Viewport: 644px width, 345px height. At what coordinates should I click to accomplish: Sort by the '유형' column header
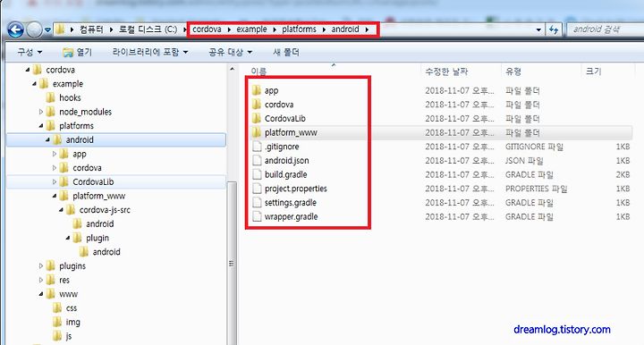coord(513,72)
